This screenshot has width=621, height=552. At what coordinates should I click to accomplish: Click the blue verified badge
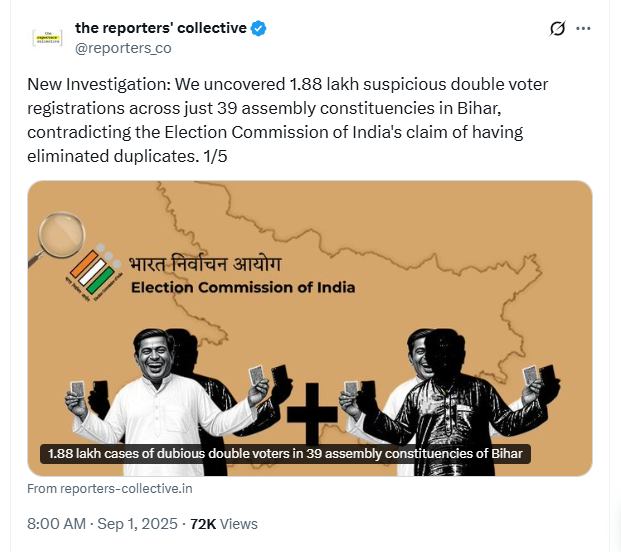tap(259, 29)
